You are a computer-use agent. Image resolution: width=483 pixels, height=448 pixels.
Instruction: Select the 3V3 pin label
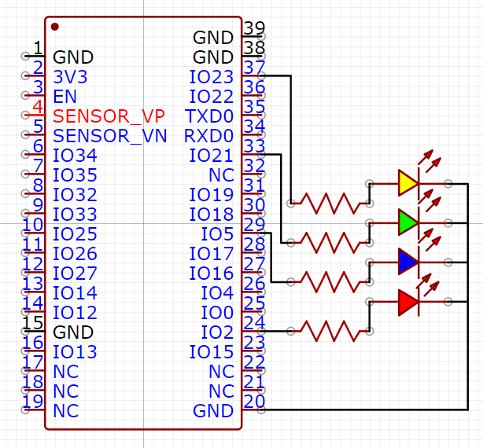tap(70, 77)
